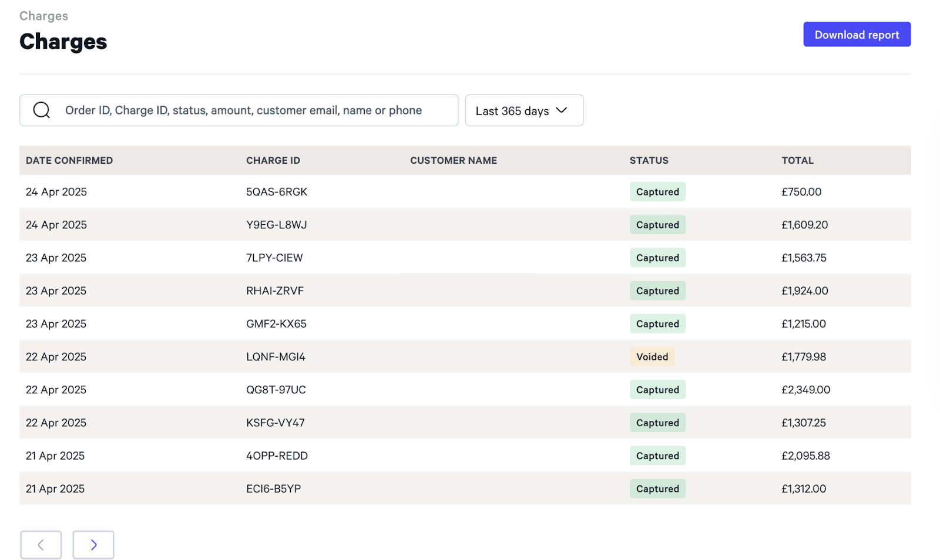Click the Charges breadcrumb link

tap(43, 16)
